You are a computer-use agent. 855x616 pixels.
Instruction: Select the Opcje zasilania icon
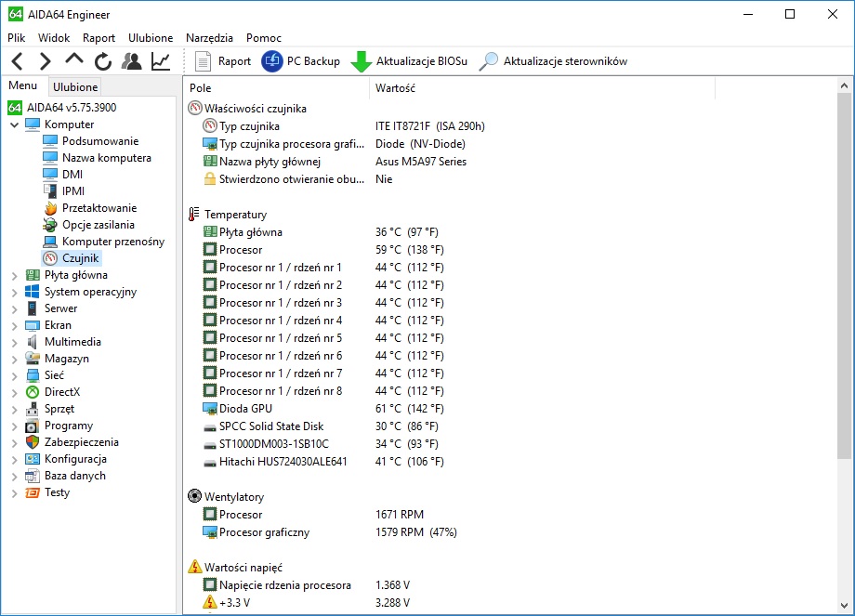pyautogui.click(x=50, y=225)
